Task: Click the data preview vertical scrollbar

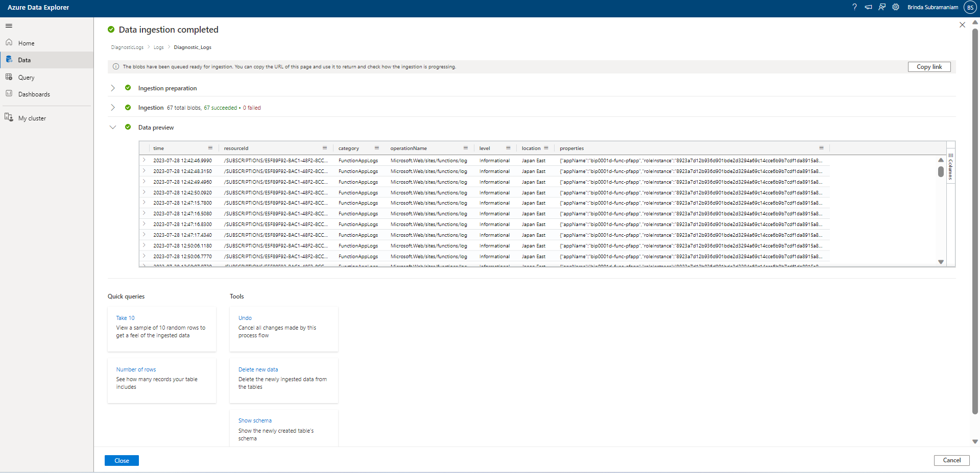Action: pos(941,172)
